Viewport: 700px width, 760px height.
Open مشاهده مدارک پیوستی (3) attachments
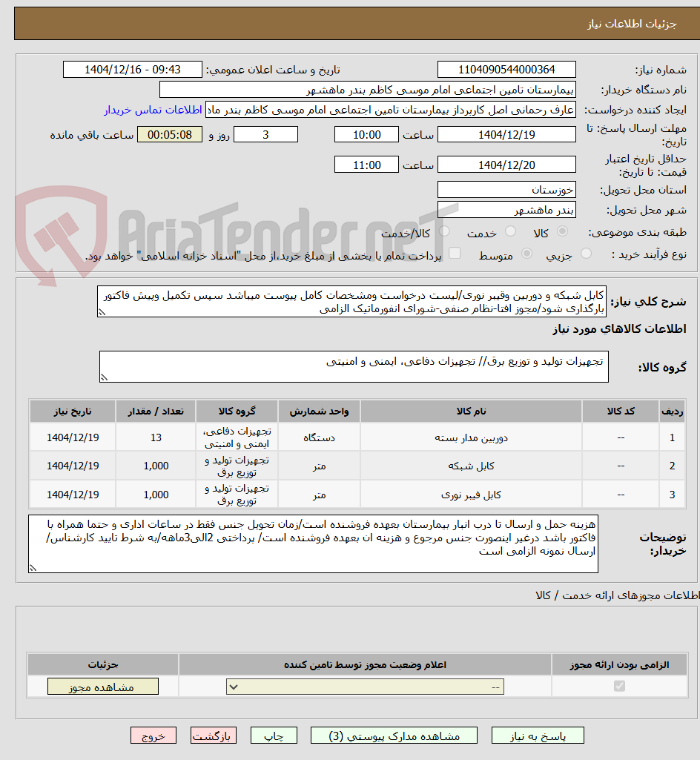pos(394,736)
